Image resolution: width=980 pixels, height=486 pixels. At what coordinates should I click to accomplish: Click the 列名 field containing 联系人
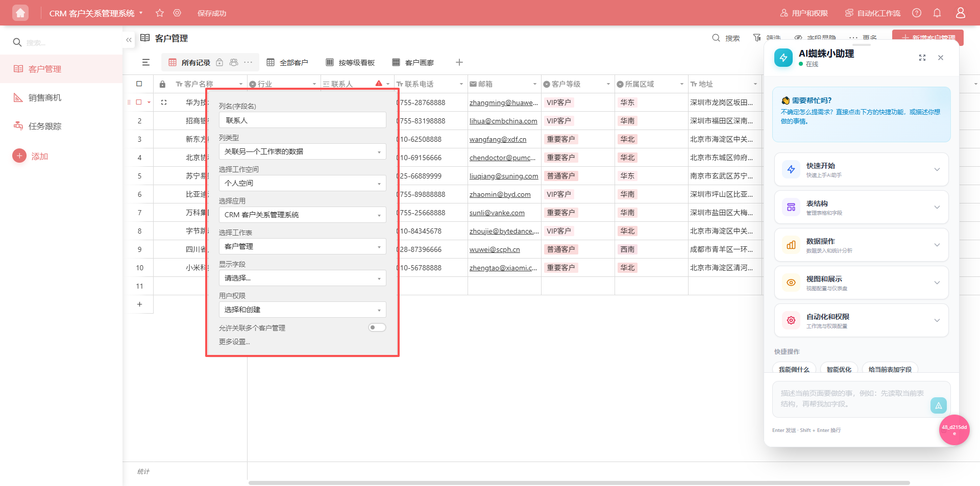(303, 120)
